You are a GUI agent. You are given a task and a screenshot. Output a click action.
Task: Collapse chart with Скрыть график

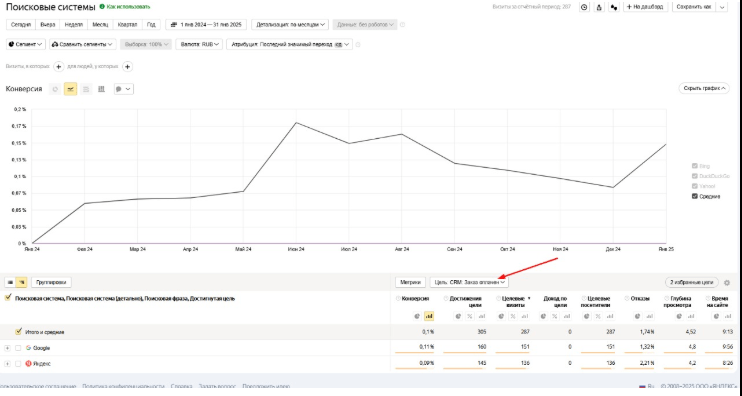pyautogui.click(x=704, y=88)
